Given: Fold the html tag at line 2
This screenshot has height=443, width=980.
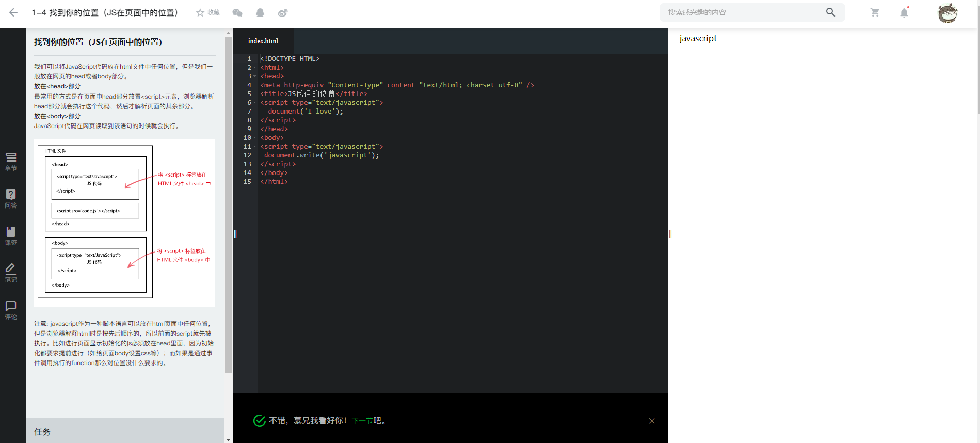Looking at the screenshot, I should (x=255, y=68).
